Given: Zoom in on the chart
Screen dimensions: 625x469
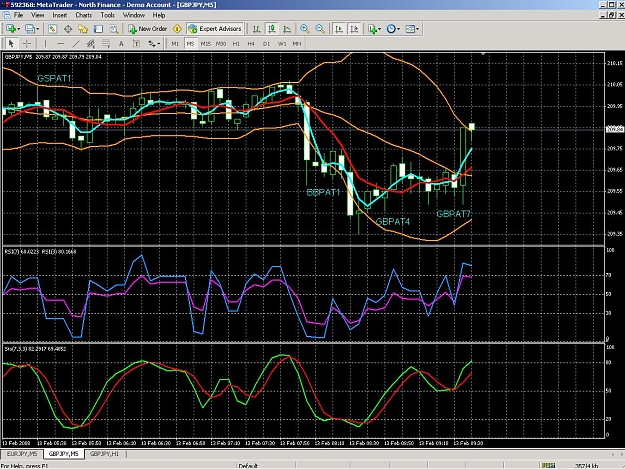Looking at the screenshot, I should tap(305, 29).
